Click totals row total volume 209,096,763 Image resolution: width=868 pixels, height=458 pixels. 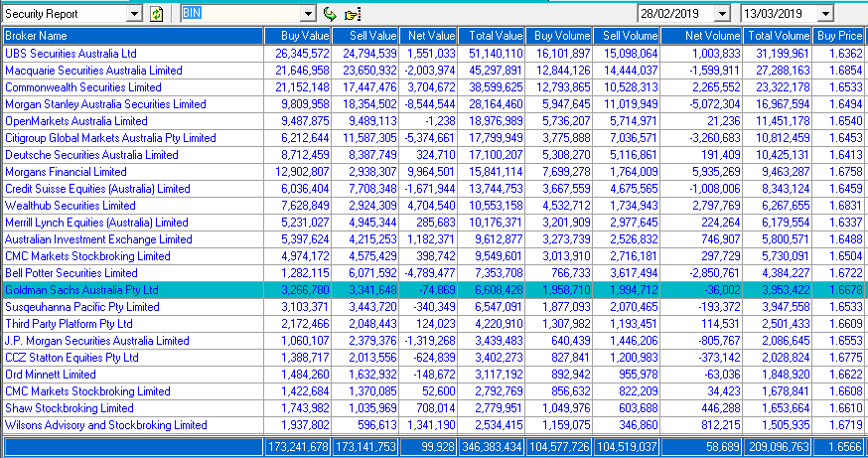tap(778, 446)
